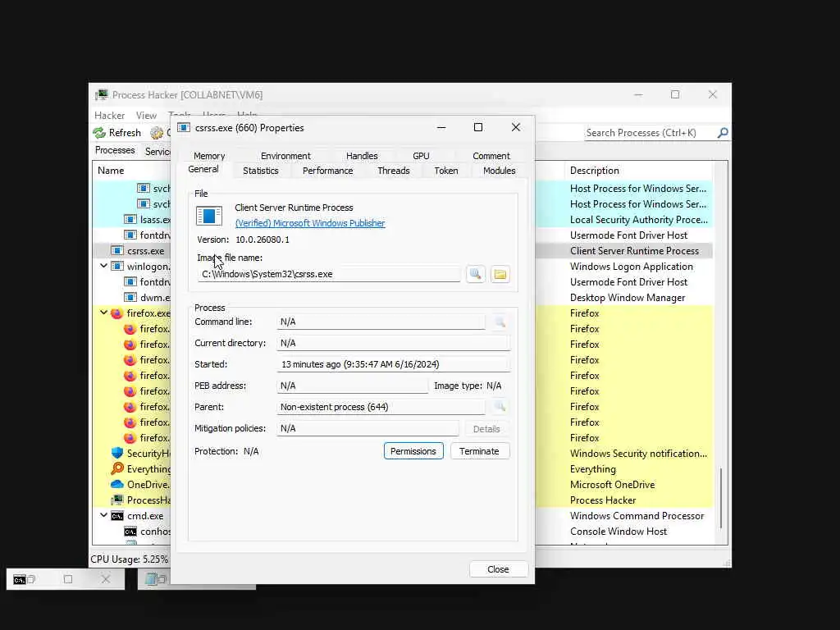Screen dimensions: 840x630
Task: Click the Search Processes input box
Action: click(650, 132)
